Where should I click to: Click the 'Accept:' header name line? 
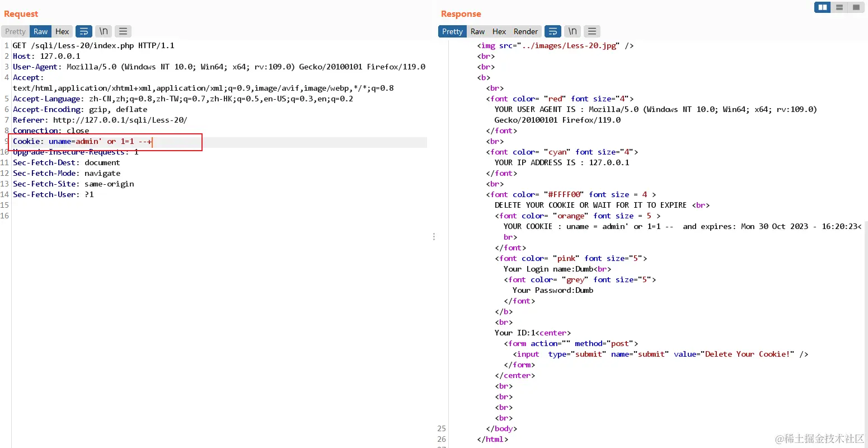(28, 77)
